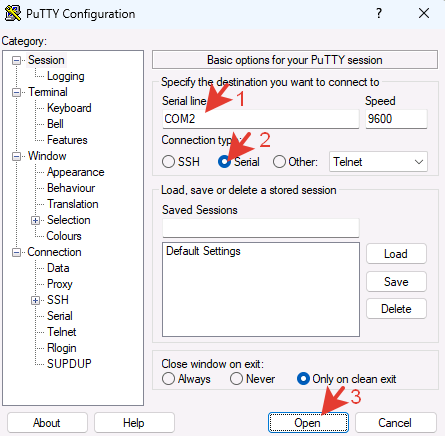
Task: Click the Speed field showing 9600
Action: coord(396,119)
